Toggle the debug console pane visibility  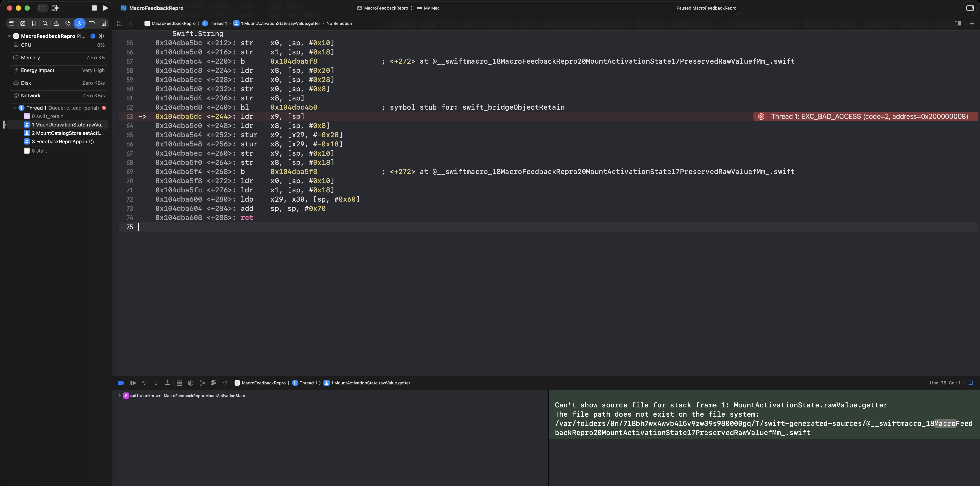coord(970,383)
